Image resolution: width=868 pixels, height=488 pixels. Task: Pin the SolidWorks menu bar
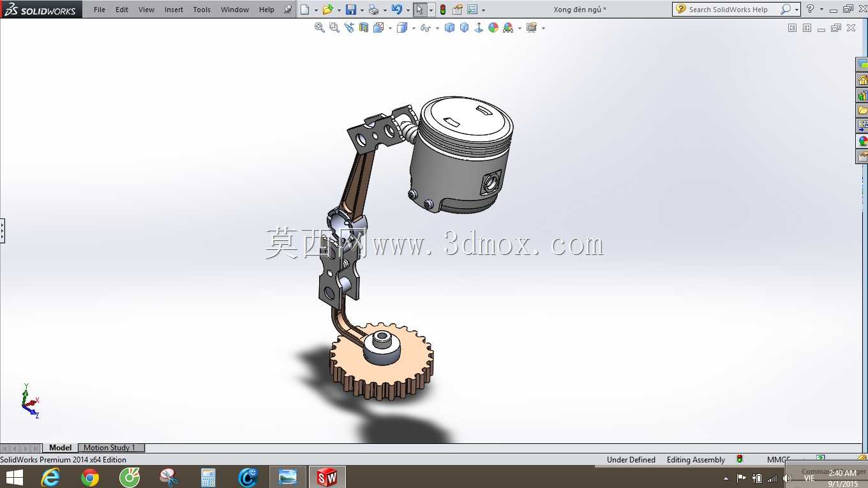(288, 10)
